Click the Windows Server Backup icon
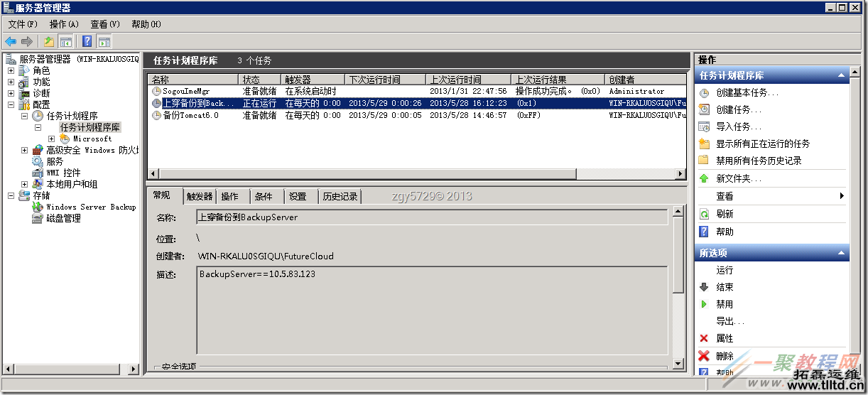This screenshot has height=395, width=868. [x=38, y=207]
